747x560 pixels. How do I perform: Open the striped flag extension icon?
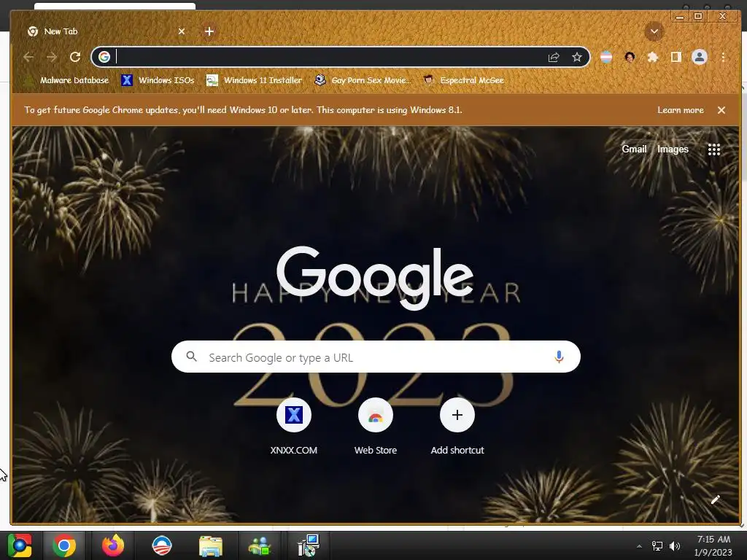tap(606, 57)
